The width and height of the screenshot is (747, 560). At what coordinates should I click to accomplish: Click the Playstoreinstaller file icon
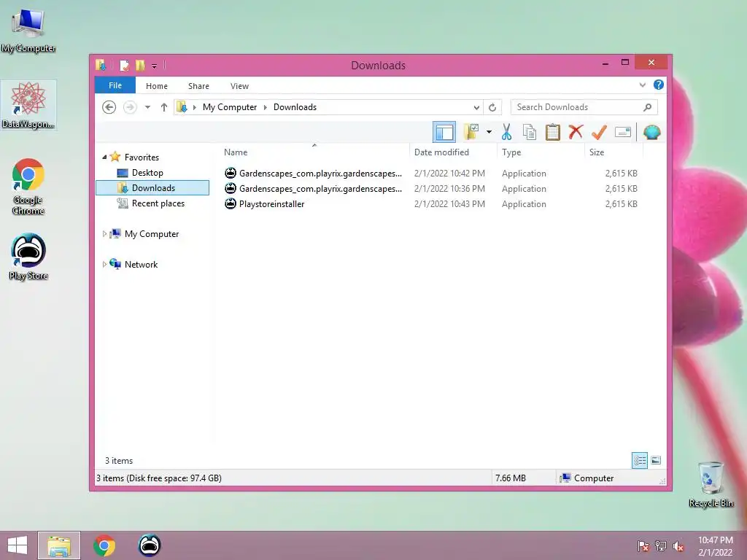pos(231,204)
